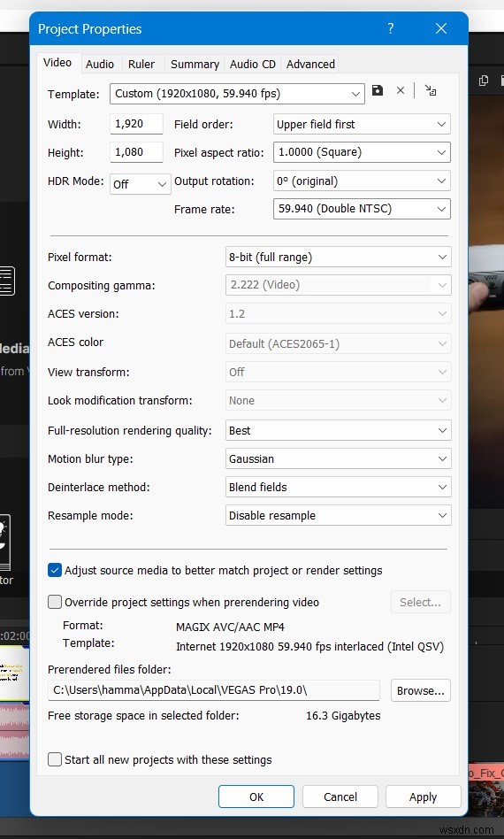
Task: Expand the Resample mode combo box
Action: point(339,515)
